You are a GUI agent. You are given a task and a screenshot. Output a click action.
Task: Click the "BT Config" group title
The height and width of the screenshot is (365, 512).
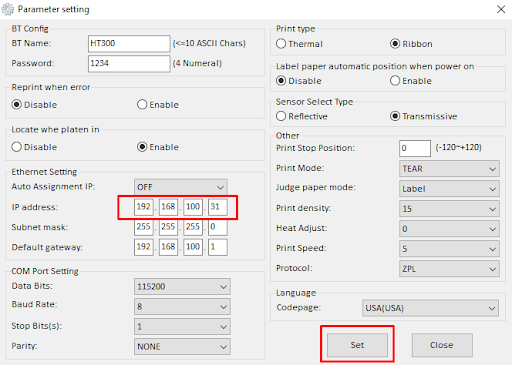[30, 29]
